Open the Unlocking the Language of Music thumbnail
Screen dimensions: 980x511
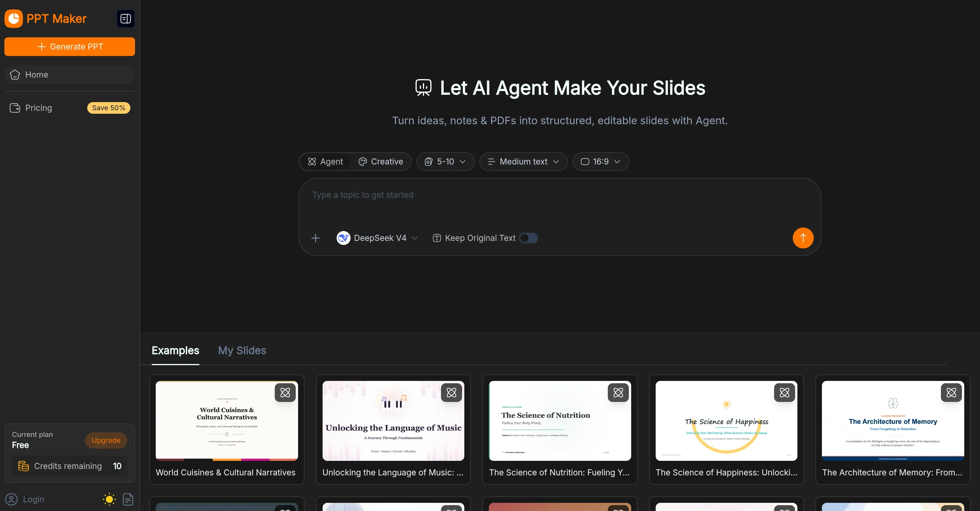pos(393,421)
